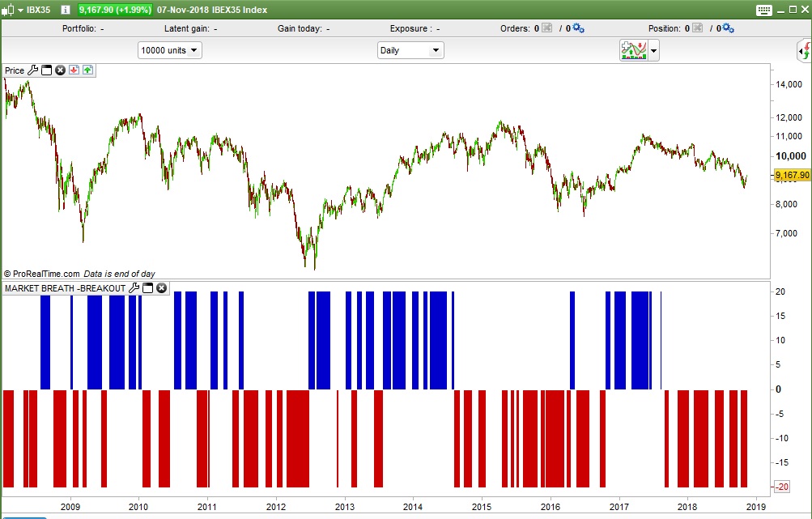Click the 9,167.90 (+1.99%) price box
The height and width of the screenshot is (519, 812).
tap(115, 10)
